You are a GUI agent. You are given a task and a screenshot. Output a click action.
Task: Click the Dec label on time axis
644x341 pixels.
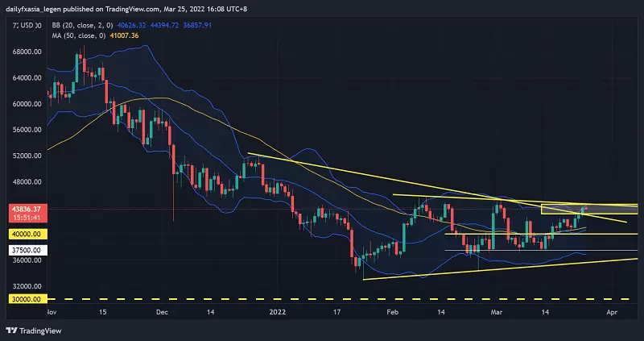click(163, 312)
